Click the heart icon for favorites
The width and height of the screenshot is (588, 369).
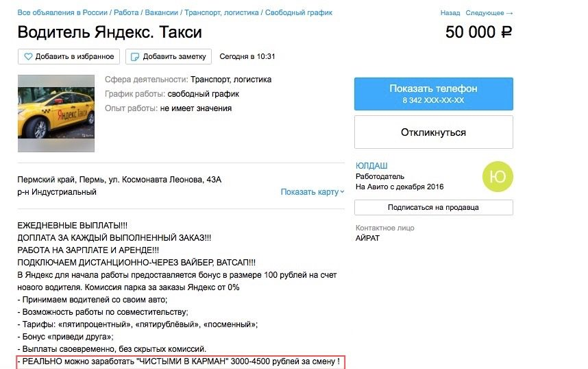(x=28, y=56)
